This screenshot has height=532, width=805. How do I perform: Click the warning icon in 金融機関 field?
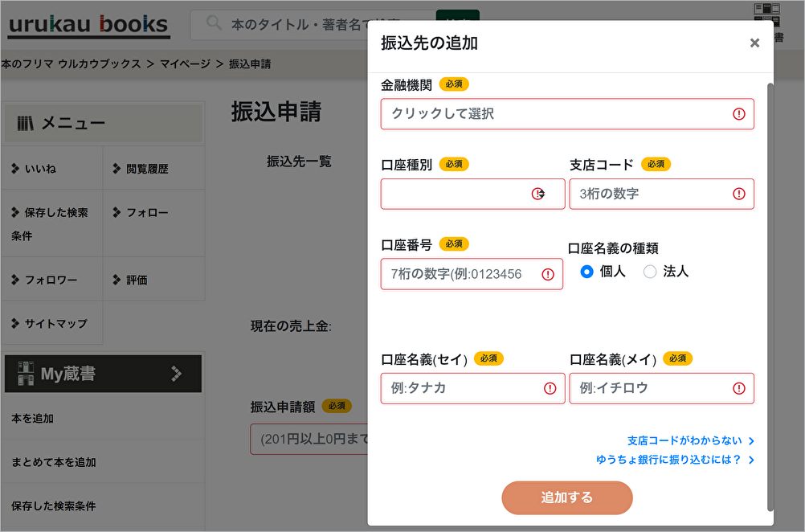(x=739, y=114)
